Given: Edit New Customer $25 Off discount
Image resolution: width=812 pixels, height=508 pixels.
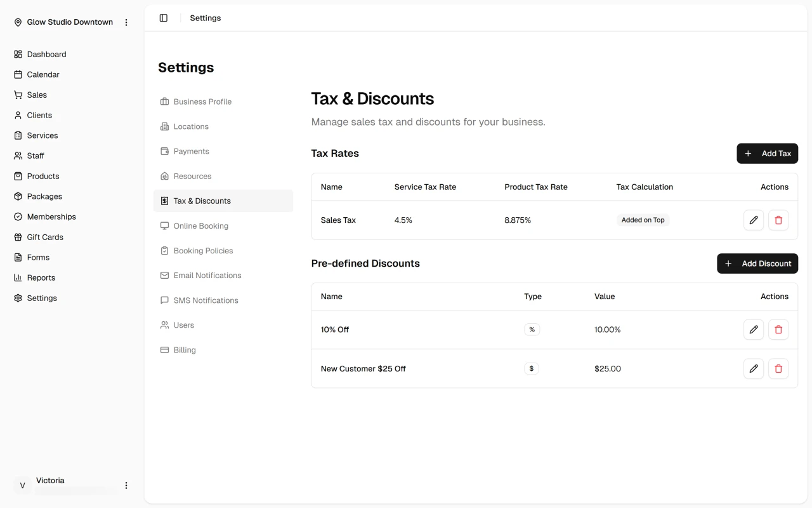Looking at the screenshot, I should coord(754,368).
